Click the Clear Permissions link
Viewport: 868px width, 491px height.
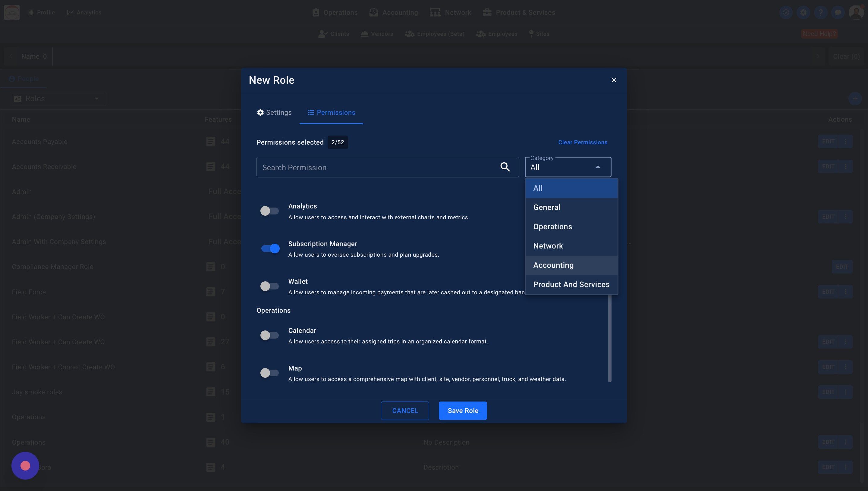coord(582,142)
